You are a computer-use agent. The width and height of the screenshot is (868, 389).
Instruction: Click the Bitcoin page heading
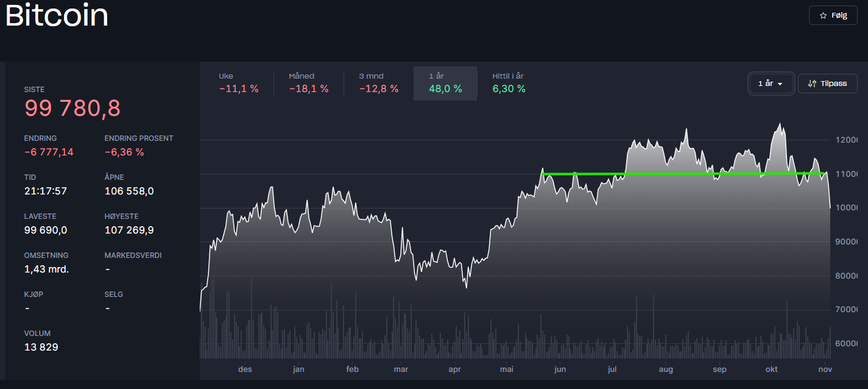coord(57,16)
